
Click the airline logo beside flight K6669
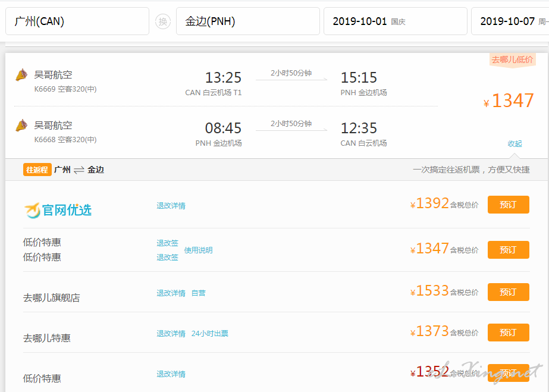[21, 75]
